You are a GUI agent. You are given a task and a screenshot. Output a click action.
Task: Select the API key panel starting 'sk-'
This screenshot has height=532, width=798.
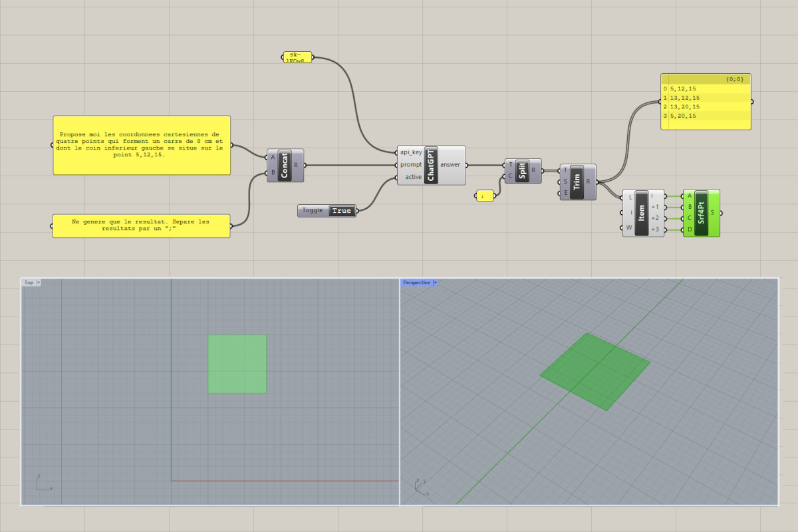tap(297, 57)
